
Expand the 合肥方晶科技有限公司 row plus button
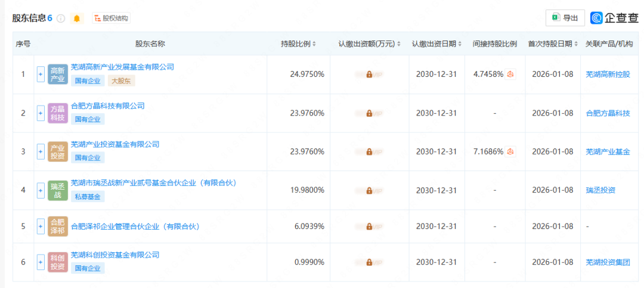coord(41,113)
